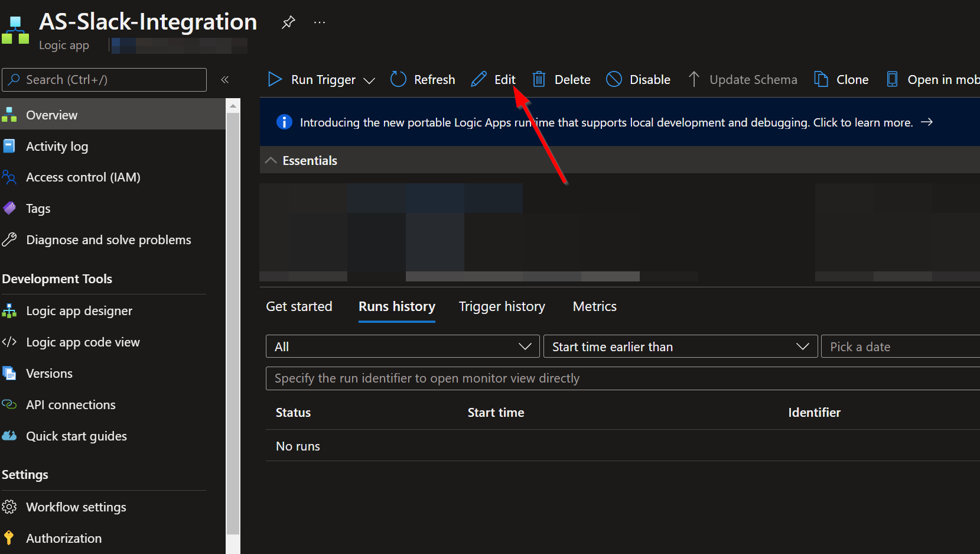This screenshot has width=980, height=554.
Task: Click the Overview icon in sidebar
Action: (x=9, y=115)
